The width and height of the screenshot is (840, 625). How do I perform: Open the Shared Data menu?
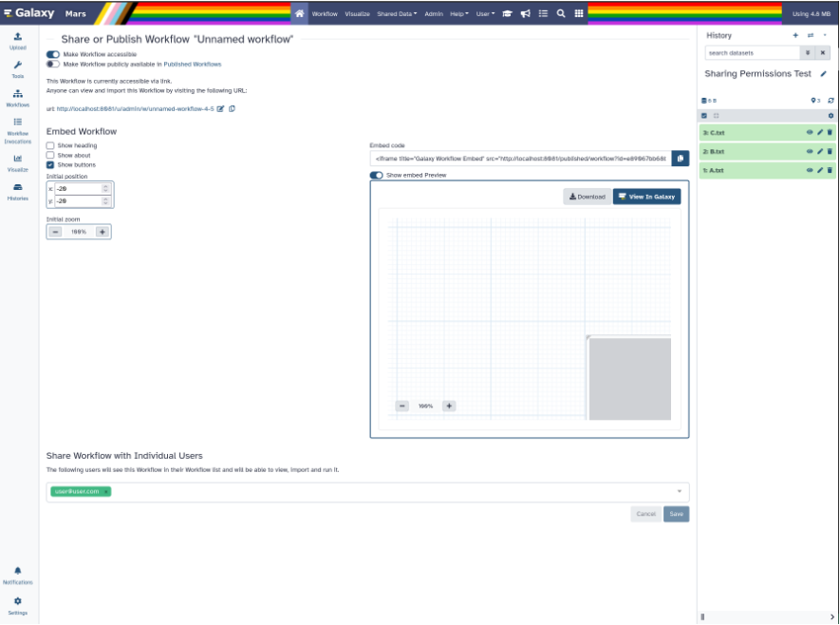396,14
